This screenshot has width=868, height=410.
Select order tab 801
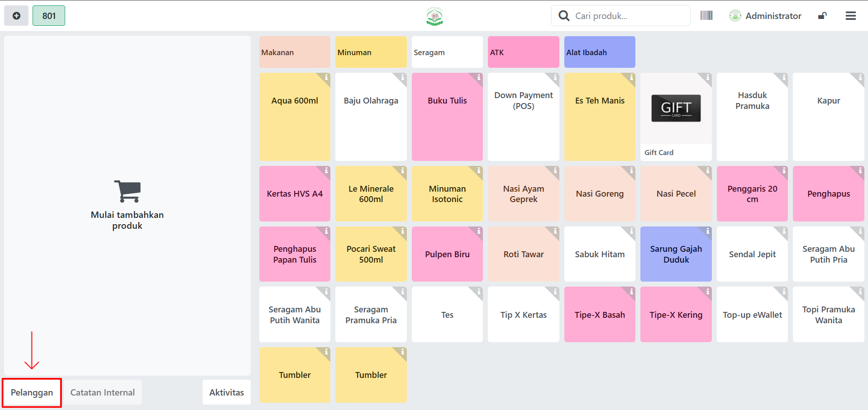point(49,16)
